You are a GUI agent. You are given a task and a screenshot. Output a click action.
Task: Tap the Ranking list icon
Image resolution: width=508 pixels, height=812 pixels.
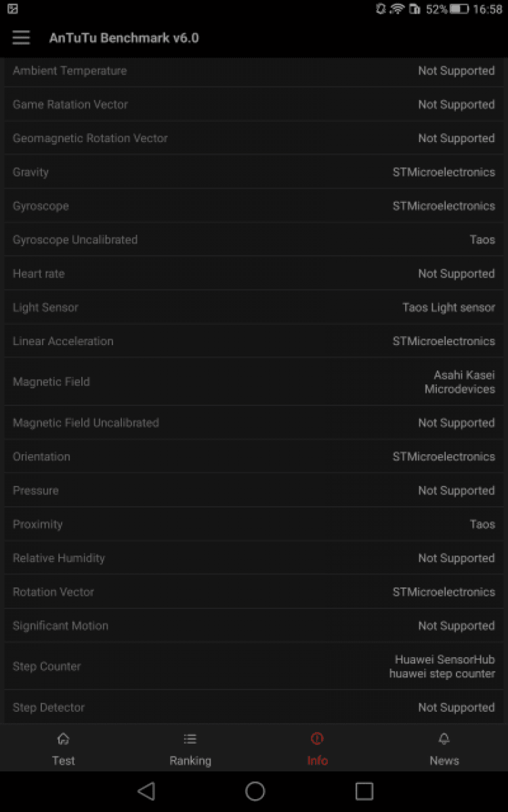pyautogui.click(x=190, y=738)
